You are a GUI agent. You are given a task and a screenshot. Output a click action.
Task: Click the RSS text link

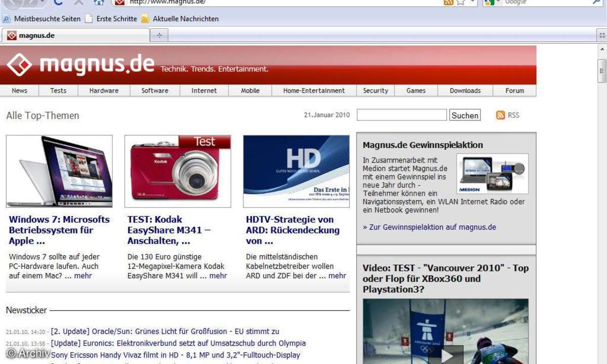pyautogui.click(x=513, y=115)
